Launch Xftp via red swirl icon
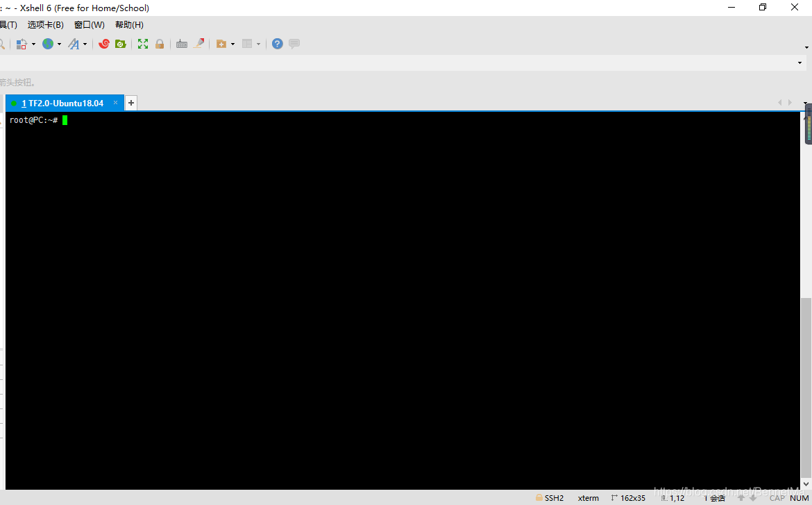 [104, 44]
